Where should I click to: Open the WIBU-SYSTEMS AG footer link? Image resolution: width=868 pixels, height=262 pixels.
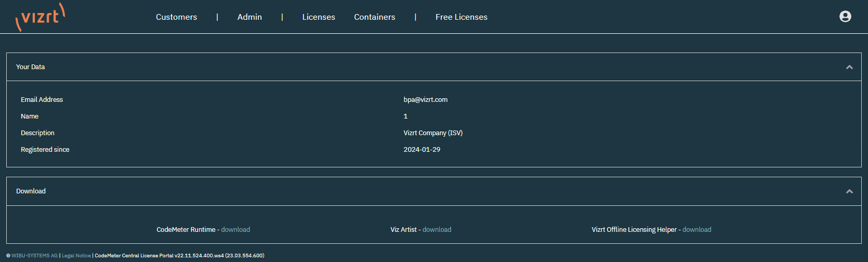[34, 256]
